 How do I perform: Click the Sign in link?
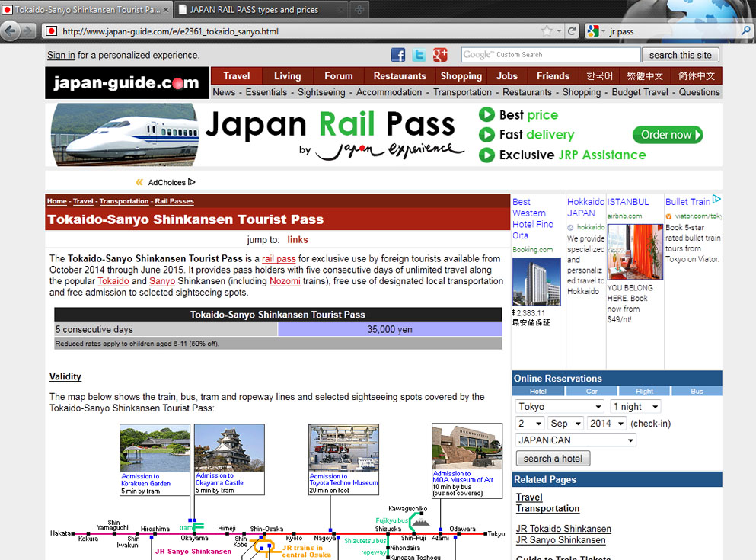pos(61,55)
